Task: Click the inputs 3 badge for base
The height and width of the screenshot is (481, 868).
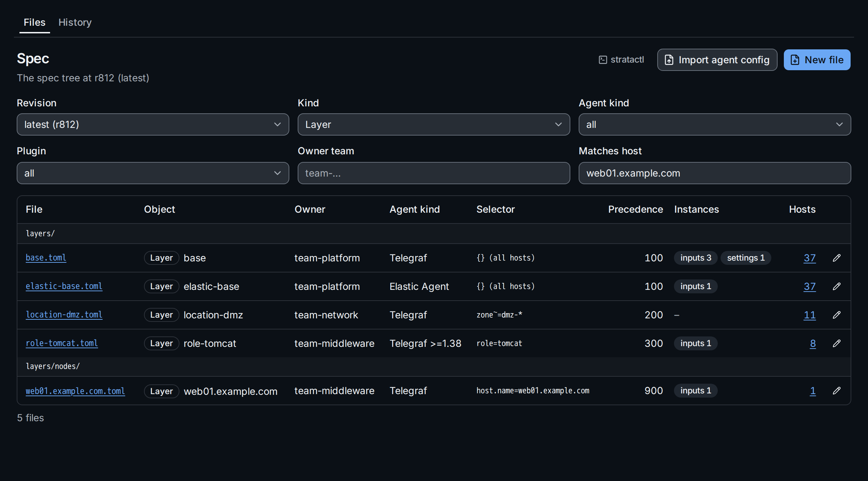Action: [x=696, y=258]
